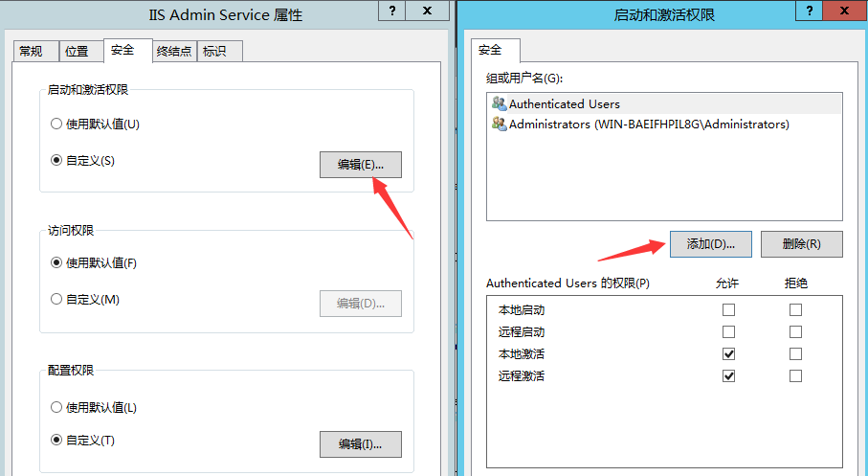868x476 pixels.
Task: Check 拒绝 box for 远程激活
Action: pos(795,376)
